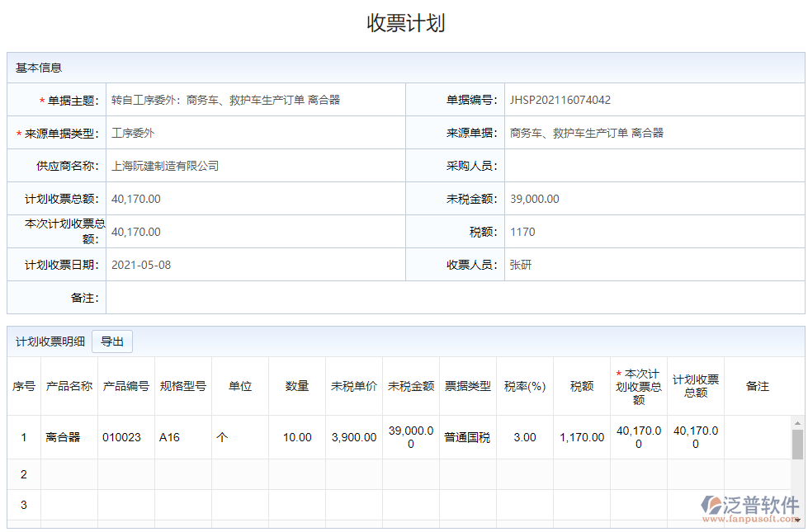Screen dimensions: 808x532
Task: Click the 导出 export button
Action: click(112, 341)
